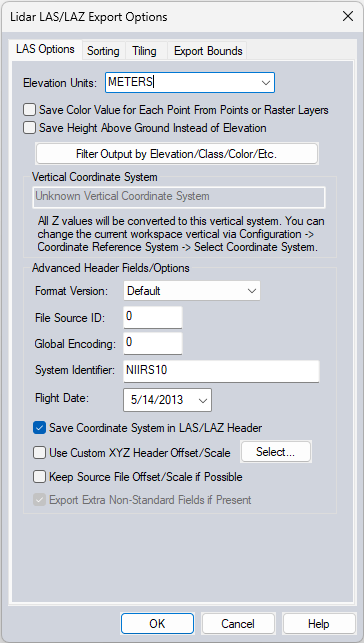The width and height of the screenshot is (364, 643).
Task: Click the OK button
Action: coord(157,624)
